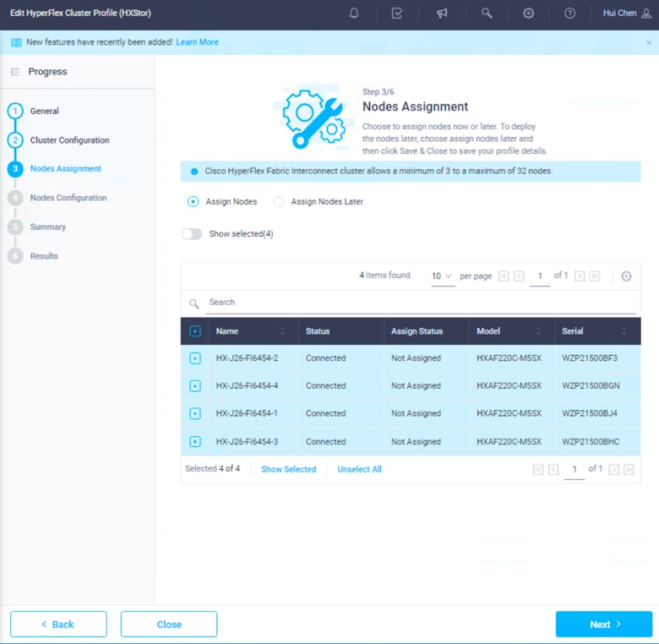Click the Next button
This screenshot has height=644, width=659.
coord(604,625)
